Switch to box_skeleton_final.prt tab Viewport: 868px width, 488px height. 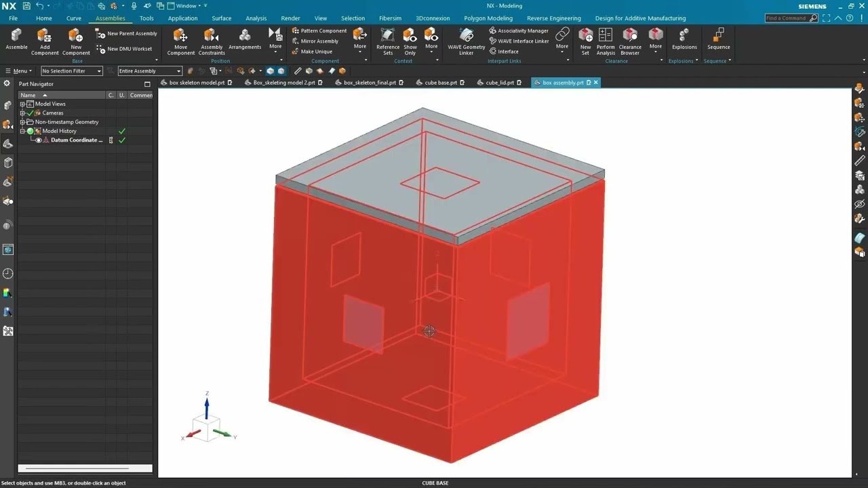coord(370,83)
